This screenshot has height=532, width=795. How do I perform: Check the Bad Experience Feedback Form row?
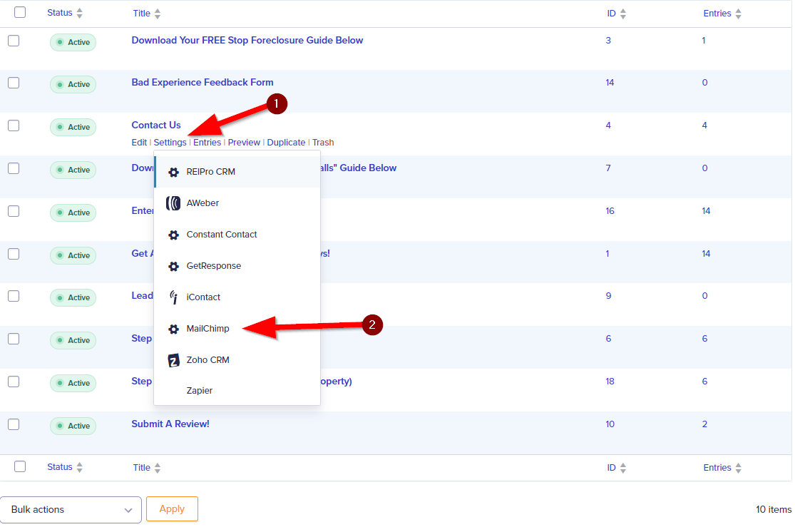tap(14, 83)
